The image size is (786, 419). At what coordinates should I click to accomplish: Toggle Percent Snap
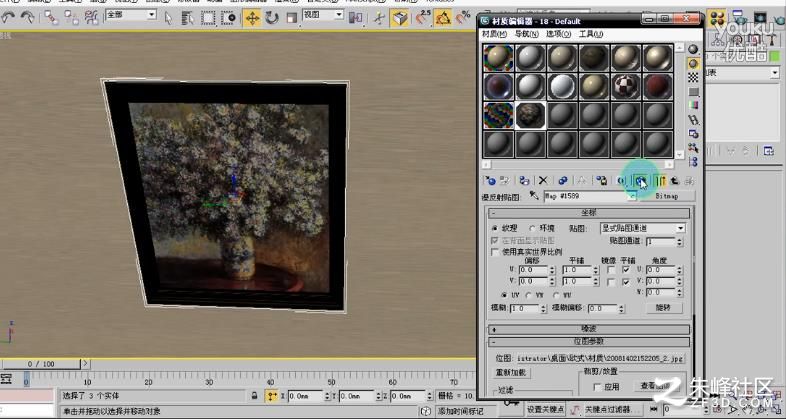point(464,18)
